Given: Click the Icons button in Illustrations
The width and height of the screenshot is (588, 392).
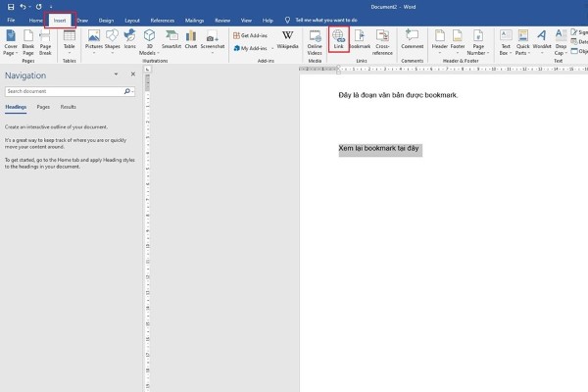Looking at the screenshot, I should point(129,39).
